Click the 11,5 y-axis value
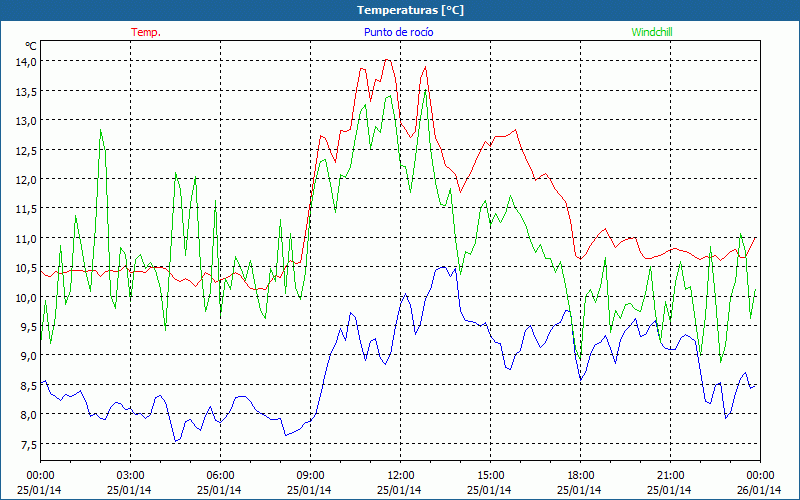Screen dimensions: 800x500 click(27, 209)
